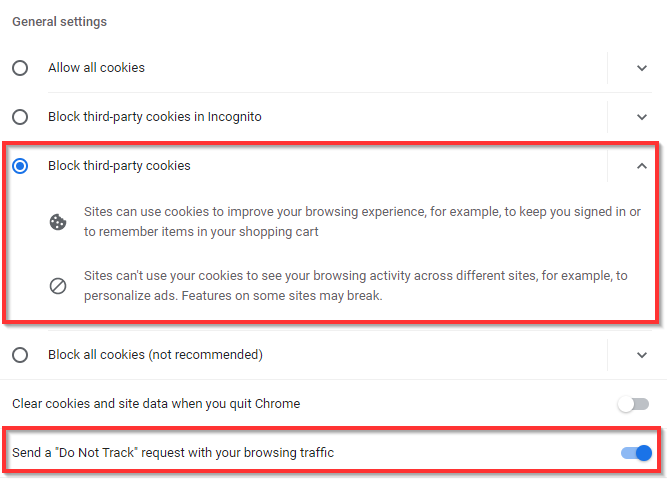Collapse the Block third-party cookies details
Image resolution: width=667 pixels, height=482 pixels.
(x=642, y=166)
